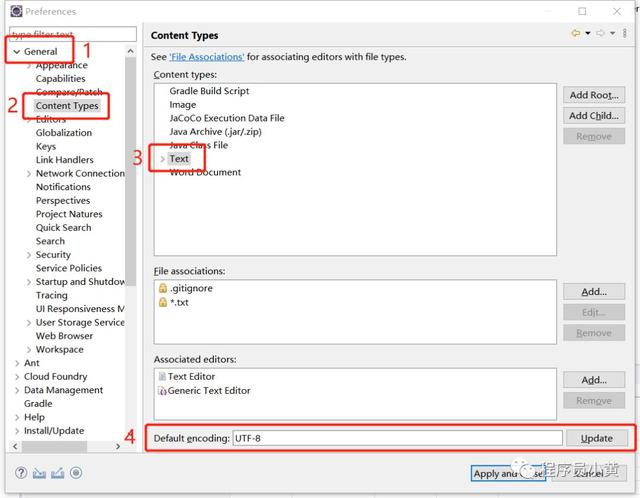The image size is (640, 498).
Task: Expand the Data Management node
Action: coord(17,390)
